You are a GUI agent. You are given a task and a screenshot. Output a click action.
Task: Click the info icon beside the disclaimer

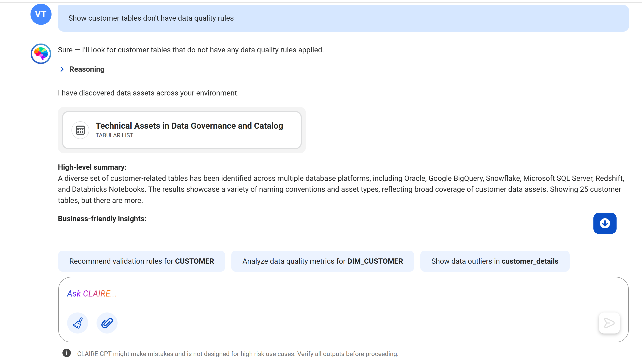click(x=66, y=353)
